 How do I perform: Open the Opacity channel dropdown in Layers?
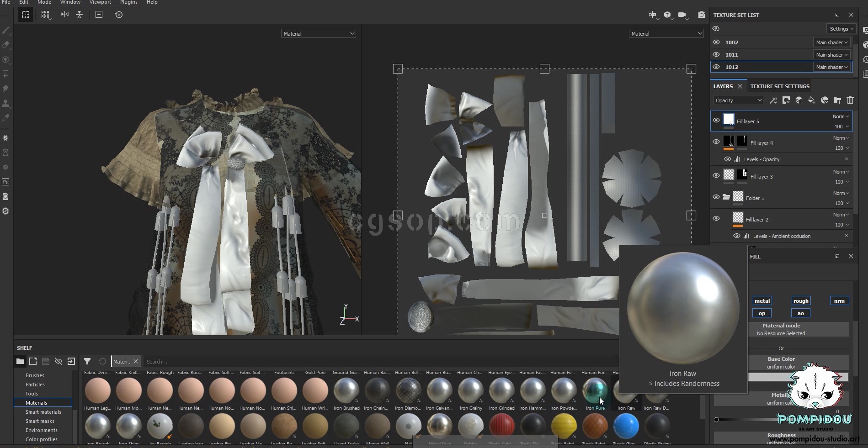click(738, 100)
